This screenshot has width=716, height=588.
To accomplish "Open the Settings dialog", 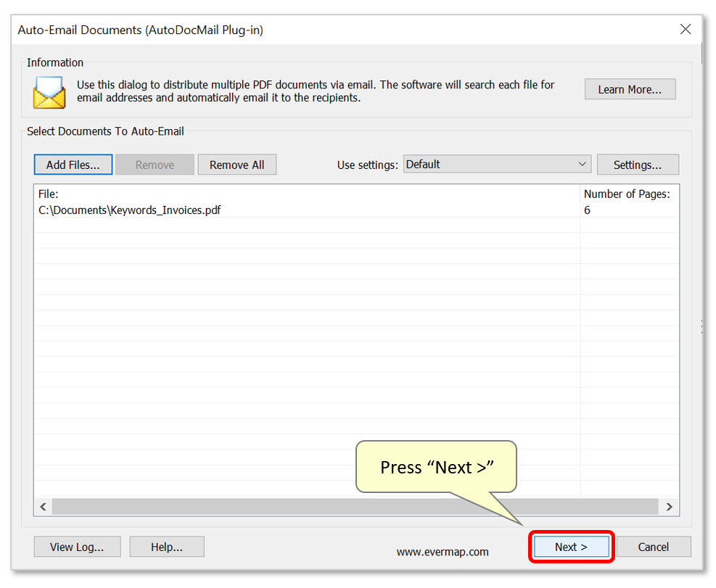I will click(638, 164).
